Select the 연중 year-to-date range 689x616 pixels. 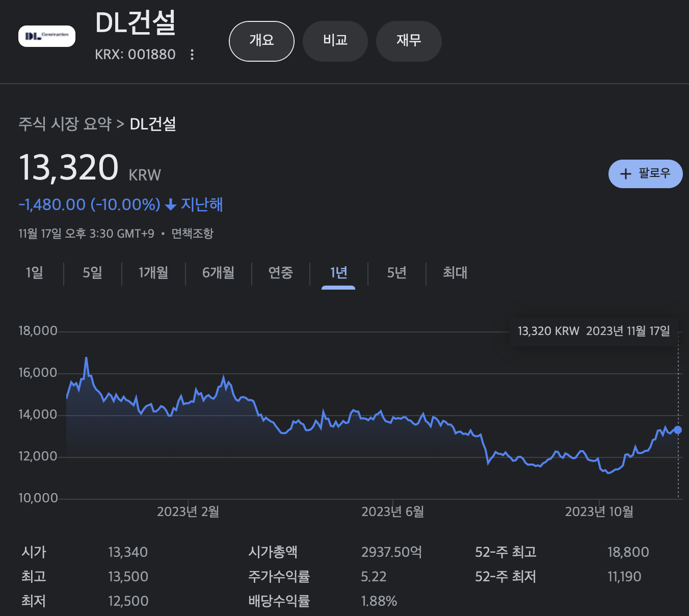pos(281,273)
